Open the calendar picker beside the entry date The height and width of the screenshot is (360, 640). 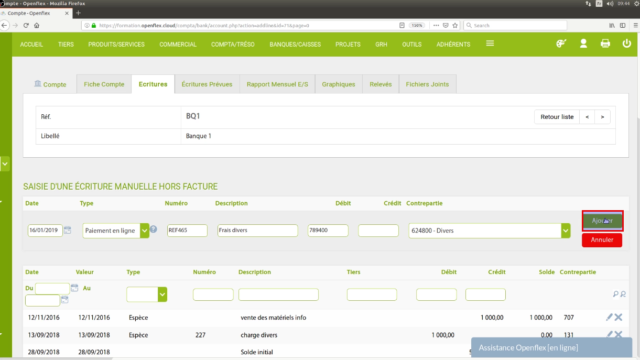tap(68, 230)
